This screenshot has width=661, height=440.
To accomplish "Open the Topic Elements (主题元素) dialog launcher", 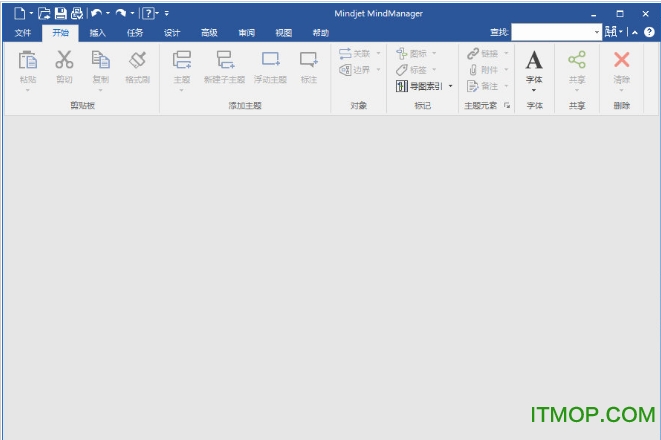I will click(x=507, y=105).
